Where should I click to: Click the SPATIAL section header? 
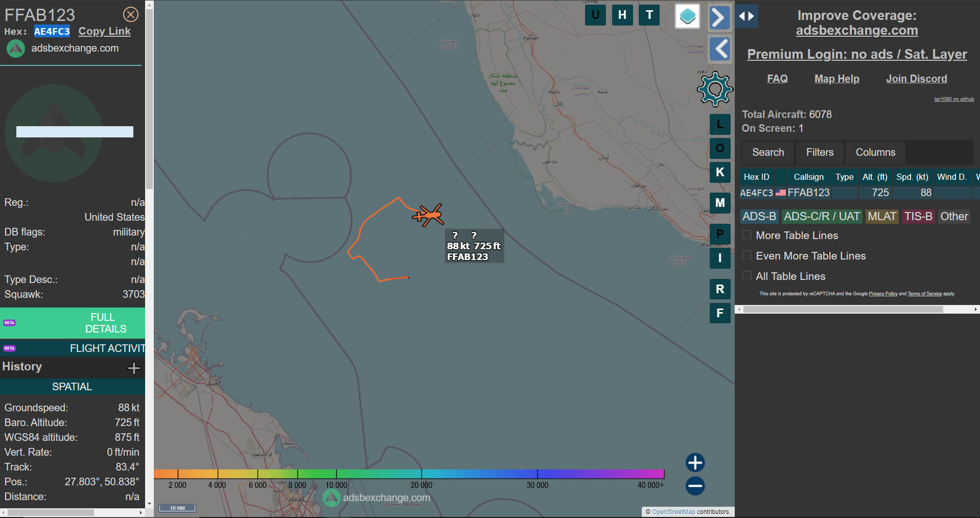(x=73, y=387)
